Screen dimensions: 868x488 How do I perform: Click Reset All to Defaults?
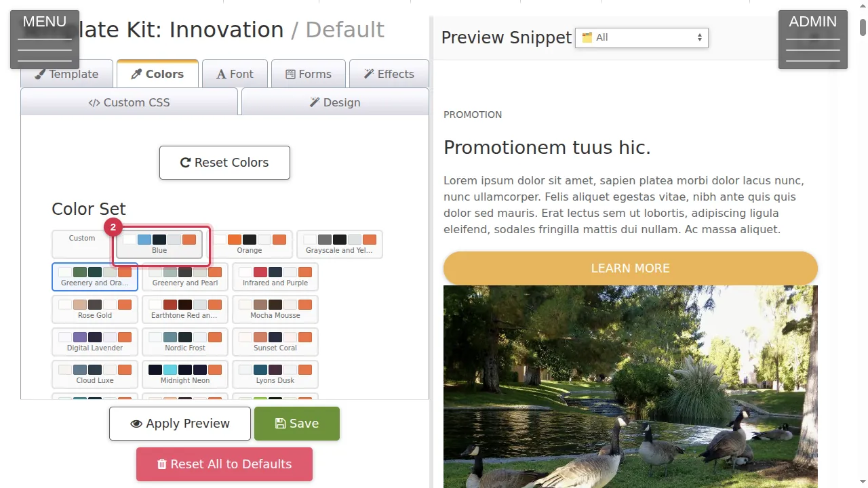[x=224, y=464]
